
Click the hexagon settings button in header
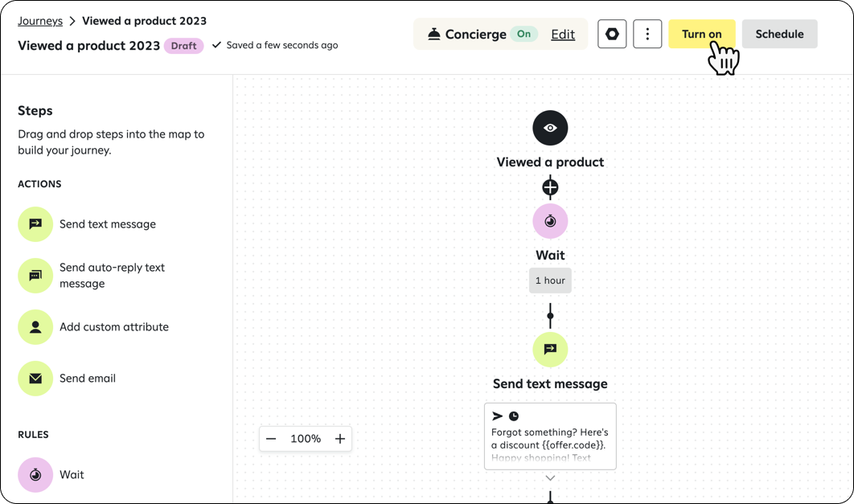(612, 34)
